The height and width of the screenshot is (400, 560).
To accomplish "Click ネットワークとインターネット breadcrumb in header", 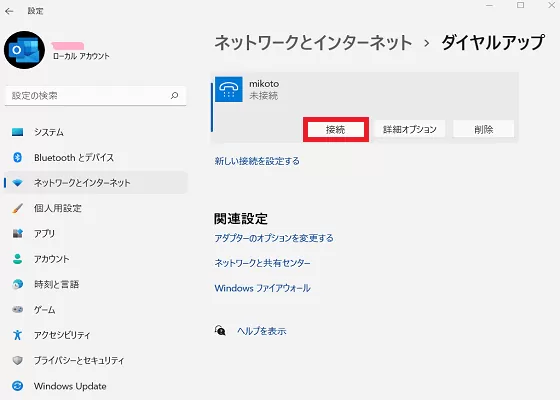I will tap(313, 43).
